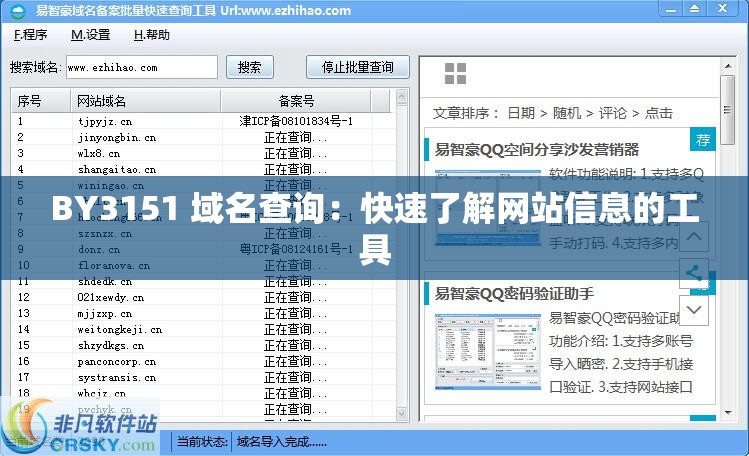Click the 备案号 column header
The height and width of the screenshot is (456, 749).
pyautogui.click(x=296, y=101)
